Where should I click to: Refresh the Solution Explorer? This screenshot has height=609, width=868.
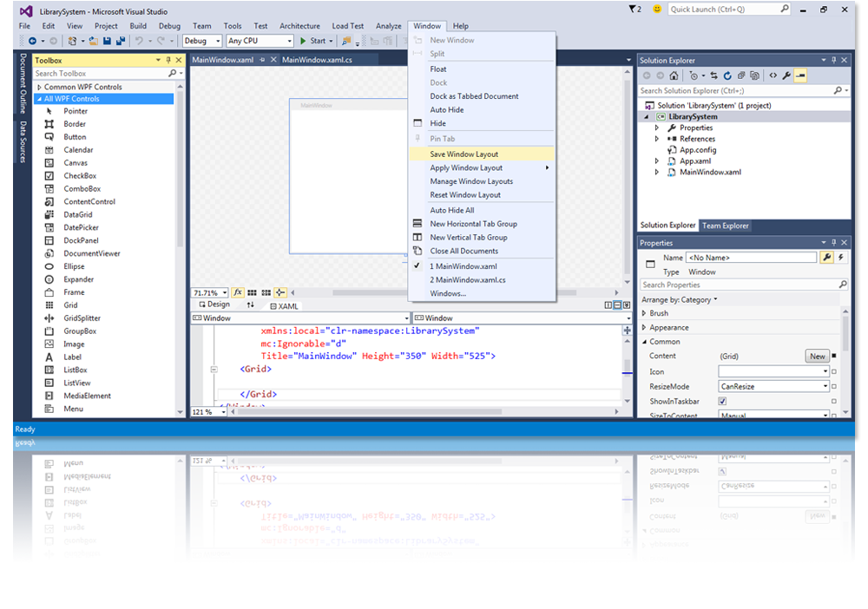pyautogui.click(x=727, y=75)
